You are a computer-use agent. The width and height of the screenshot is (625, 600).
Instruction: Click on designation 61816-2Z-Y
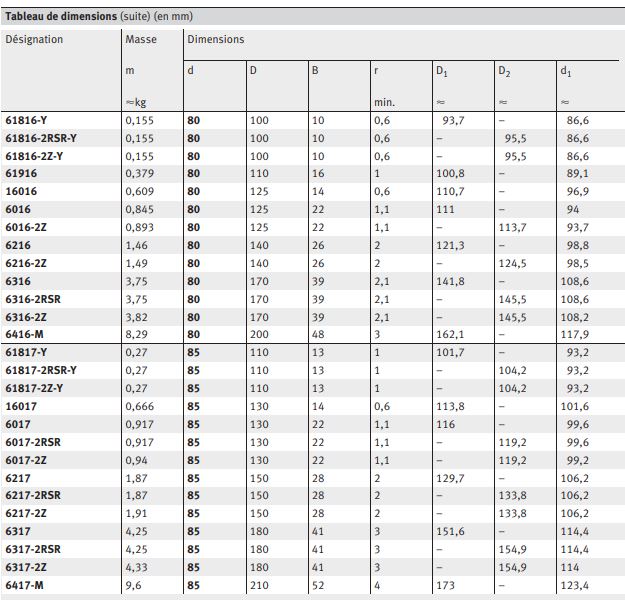click(x=34, y=156)
